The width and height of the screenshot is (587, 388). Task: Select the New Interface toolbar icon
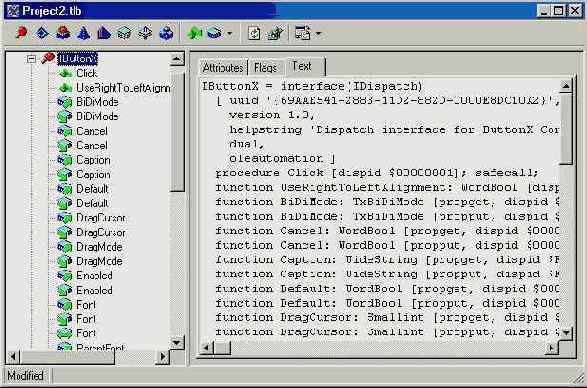pyautogui.click(x=21, y=33)
